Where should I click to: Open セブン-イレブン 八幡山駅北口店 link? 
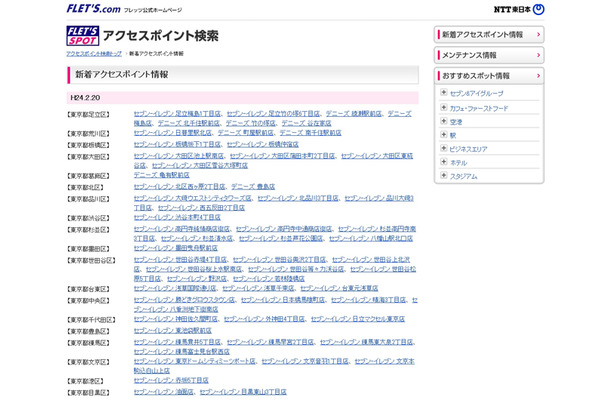pyautogui.click(x=371, y=239)
